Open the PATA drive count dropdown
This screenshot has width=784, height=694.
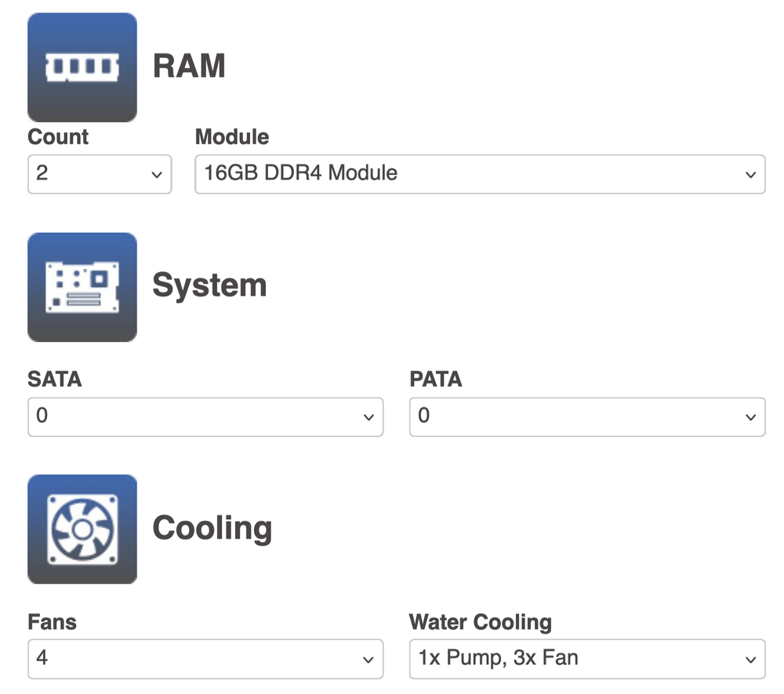click(x=586, y=416)
